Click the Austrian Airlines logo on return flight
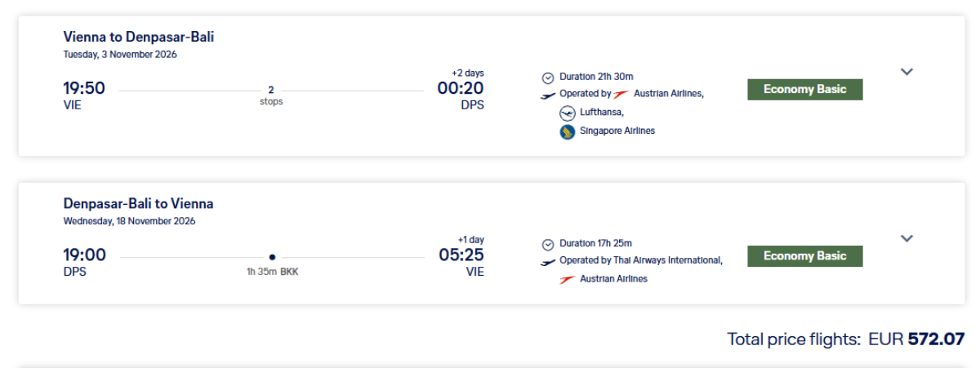The width and height of the screenshot is (980, 368). [568, 279]
